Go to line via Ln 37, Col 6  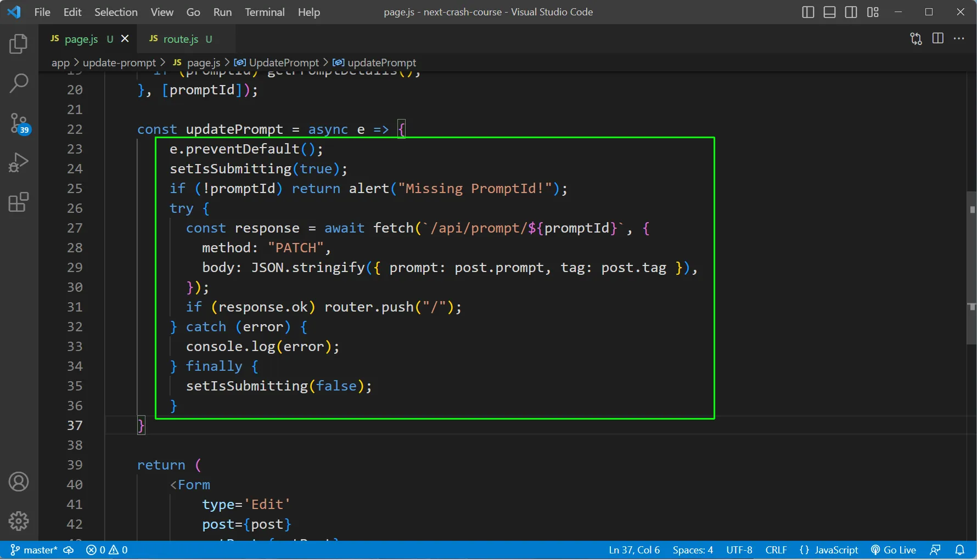coord(635,550)
